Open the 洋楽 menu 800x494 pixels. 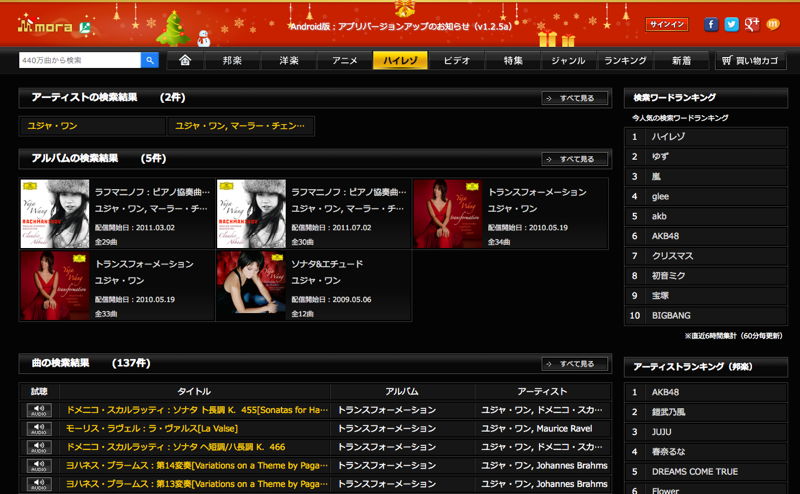[x=289, y=60]
